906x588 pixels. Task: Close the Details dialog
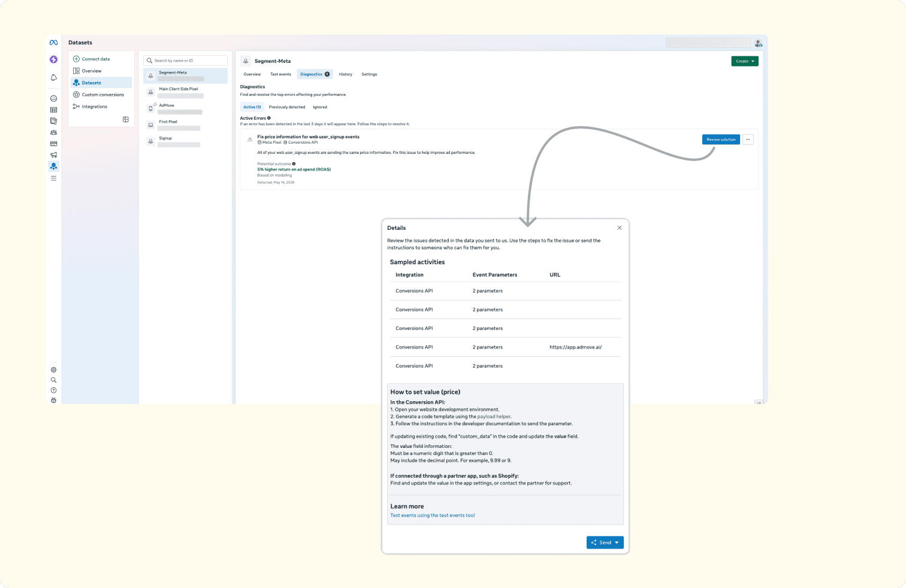click(x=620, y=228)
